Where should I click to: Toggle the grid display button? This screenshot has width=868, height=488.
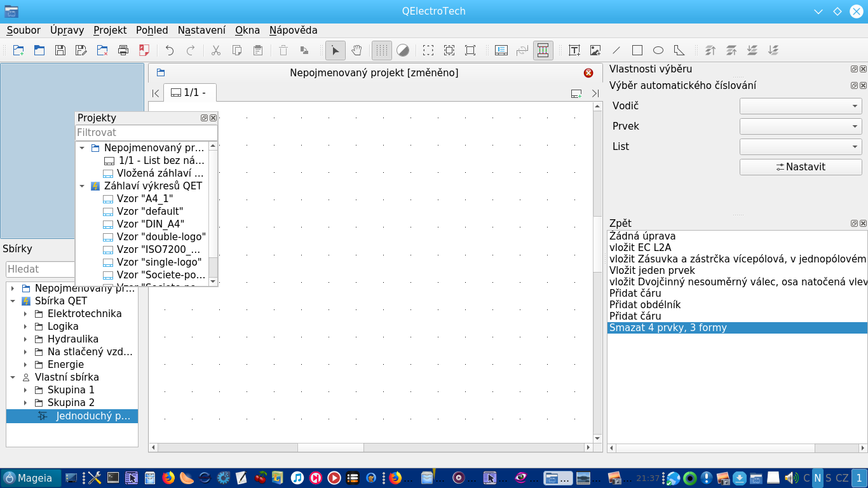pyautogui.click(x=381, y=50)
